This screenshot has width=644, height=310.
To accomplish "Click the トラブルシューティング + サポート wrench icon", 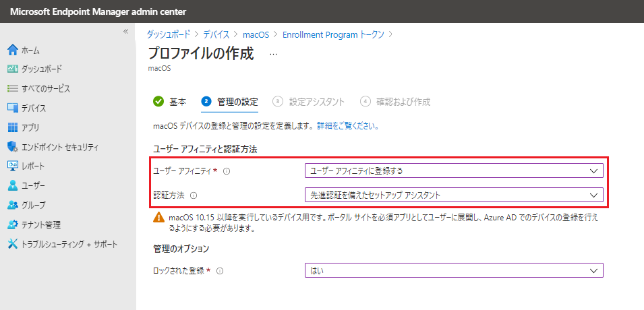I will [x=13, y=245].
